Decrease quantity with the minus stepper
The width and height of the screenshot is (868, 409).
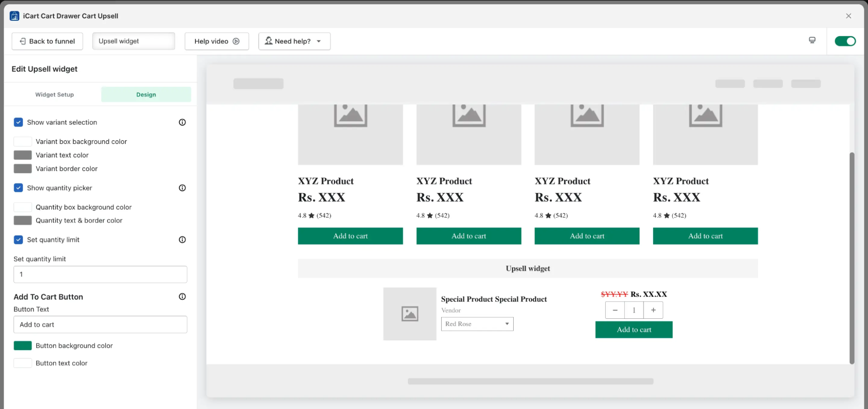pyautogui.click(x=615, y=310)
